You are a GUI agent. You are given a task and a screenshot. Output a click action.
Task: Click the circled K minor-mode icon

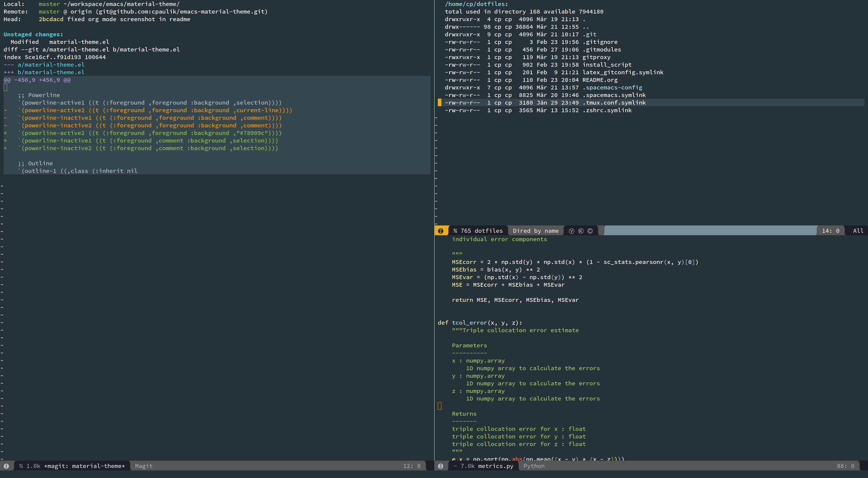click(580, 231)
